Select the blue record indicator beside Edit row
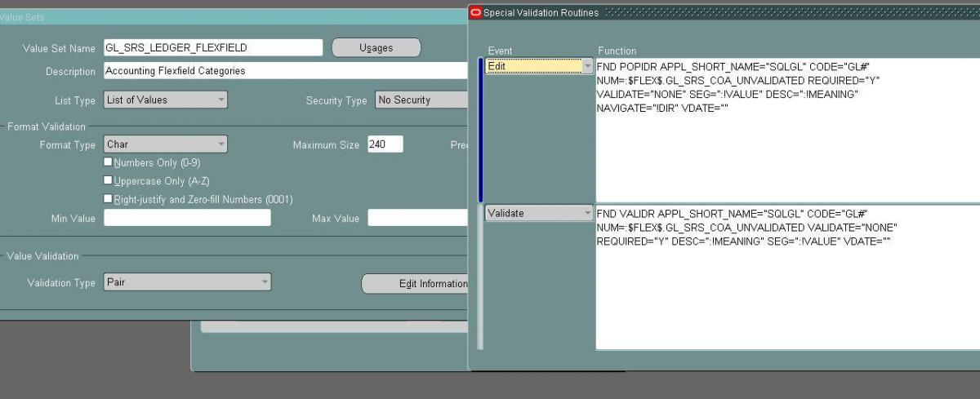This screenshot has height=399, width=980. [480, 131]
